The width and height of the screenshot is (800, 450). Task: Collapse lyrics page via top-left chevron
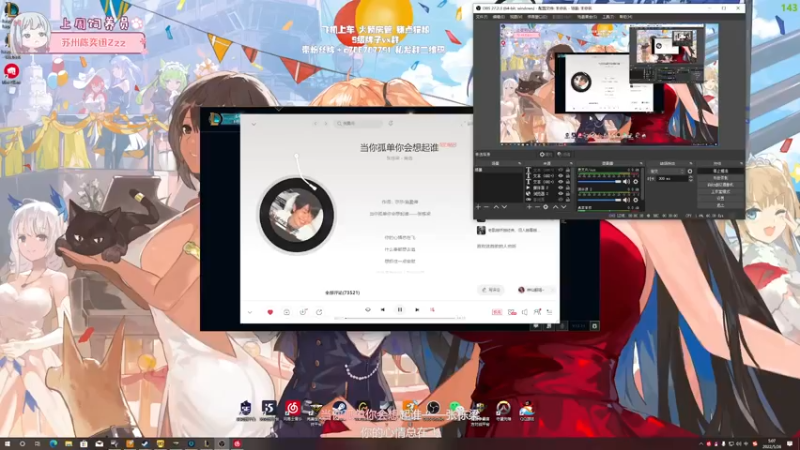point(254,124)
